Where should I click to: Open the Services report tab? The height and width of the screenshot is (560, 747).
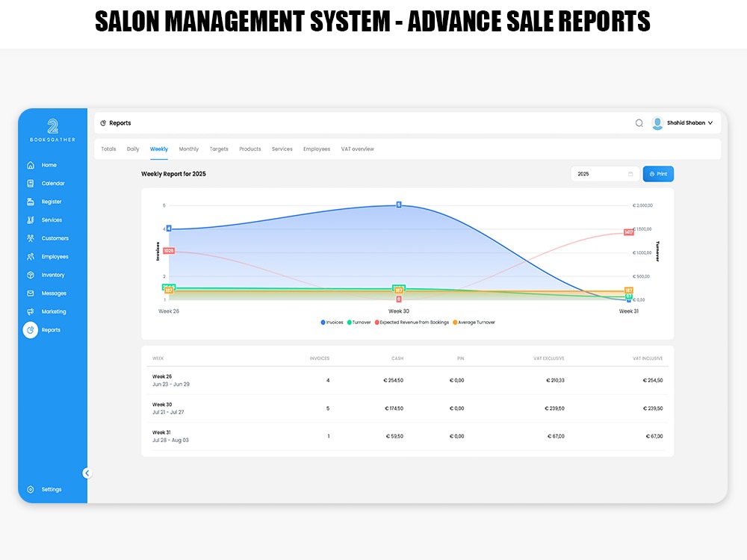[x=282, y=149]
